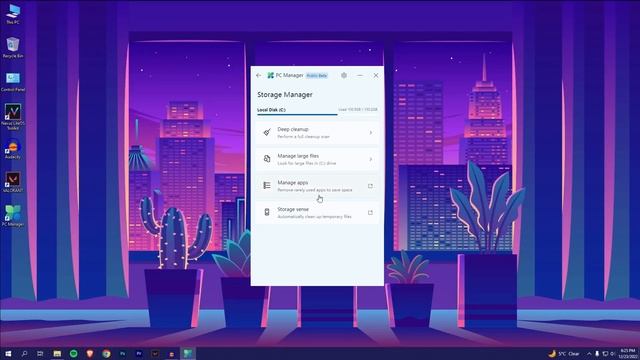Screen dimensions: 640x360
Task: Click the Local Disk usage progress bar
Action: [317, 115]
